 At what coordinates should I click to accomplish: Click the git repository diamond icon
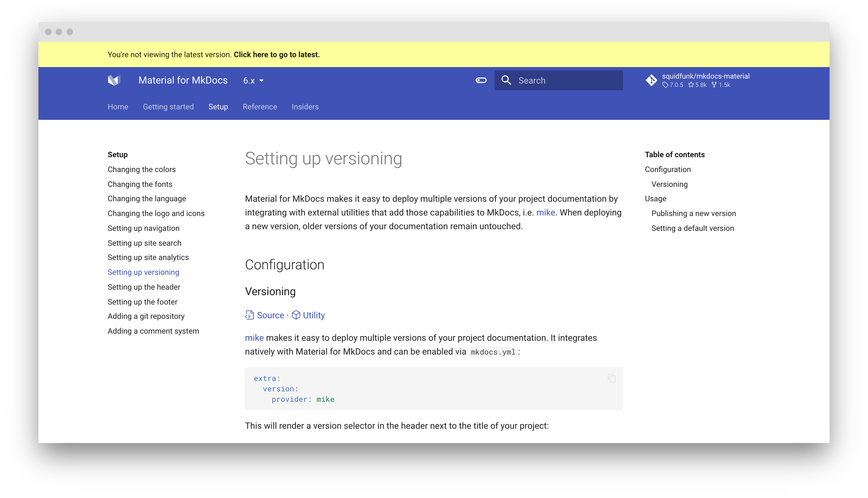point(651,80)
